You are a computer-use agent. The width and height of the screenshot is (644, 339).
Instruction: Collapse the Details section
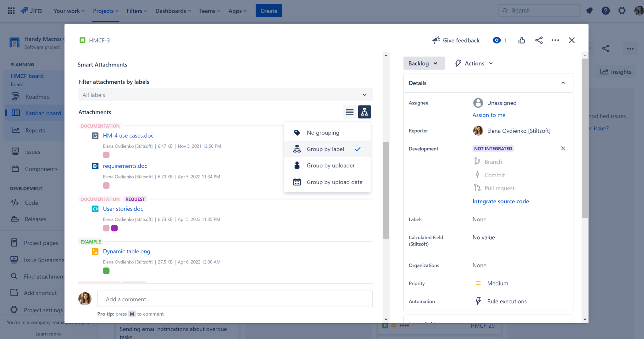563,83
